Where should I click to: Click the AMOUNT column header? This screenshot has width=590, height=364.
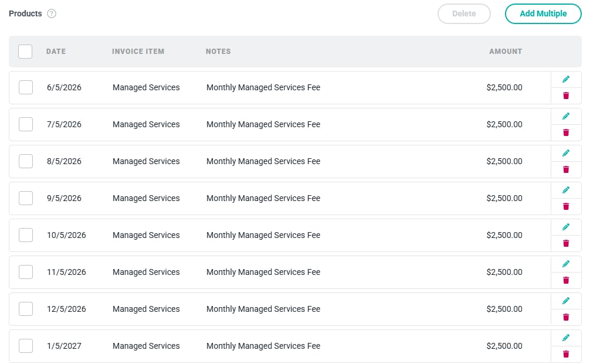point(506,52)
